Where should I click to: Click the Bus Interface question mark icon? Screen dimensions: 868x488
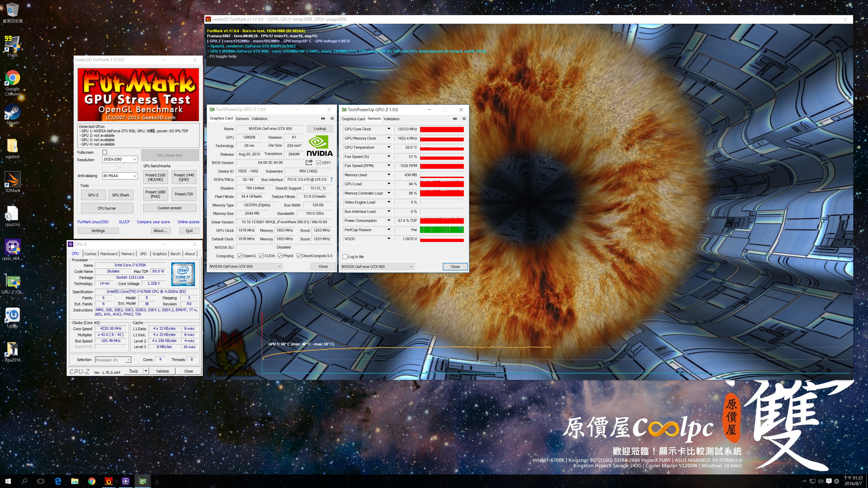pos(331,180)
